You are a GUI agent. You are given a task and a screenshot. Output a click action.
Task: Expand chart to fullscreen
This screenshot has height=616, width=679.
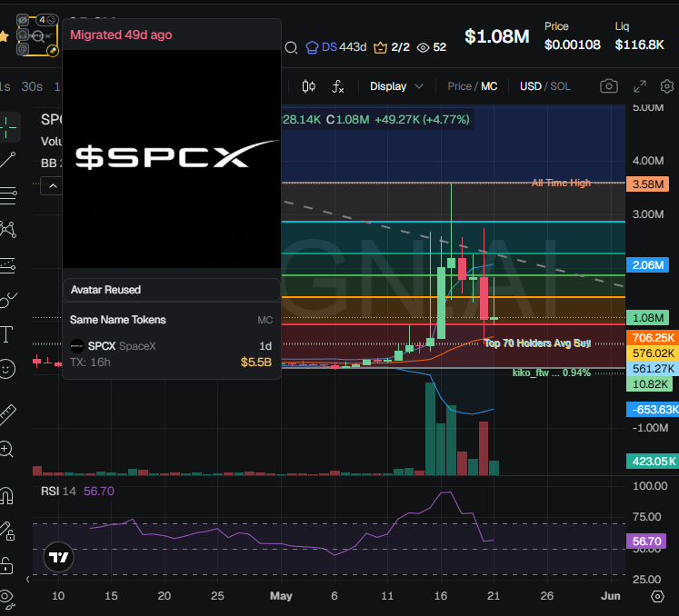(x=640, y=86)
